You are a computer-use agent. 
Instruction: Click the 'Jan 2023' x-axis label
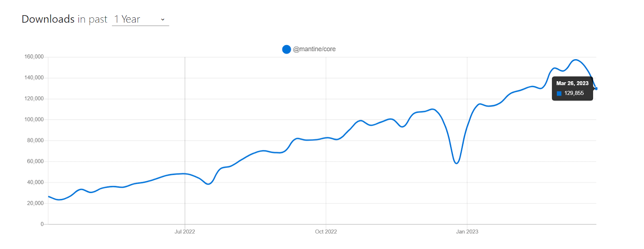467,232
